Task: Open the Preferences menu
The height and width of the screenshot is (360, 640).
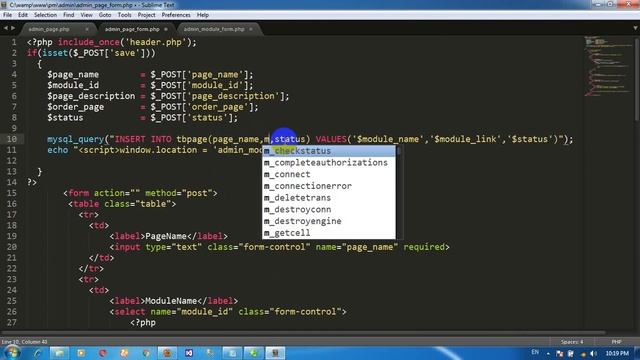Action: tap(176, 15)
